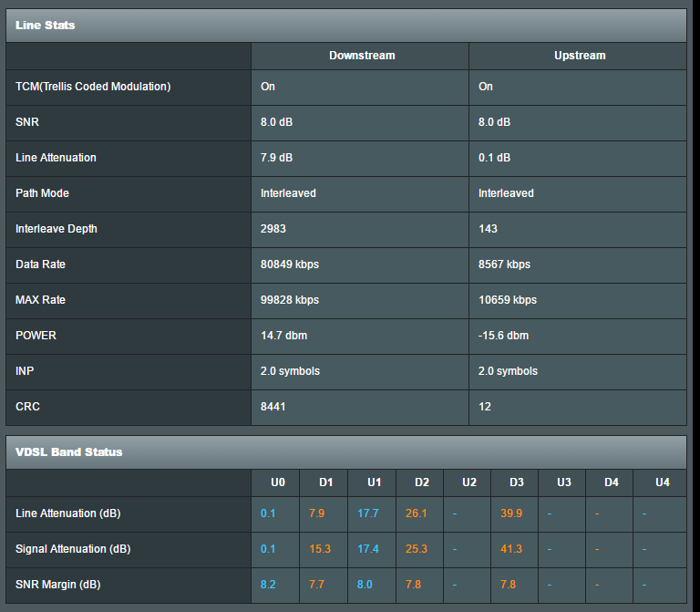Select the downstream Interleave Depth value 2983
The image size is (700, 612).
pyautogui.click(x=273, y=229)
